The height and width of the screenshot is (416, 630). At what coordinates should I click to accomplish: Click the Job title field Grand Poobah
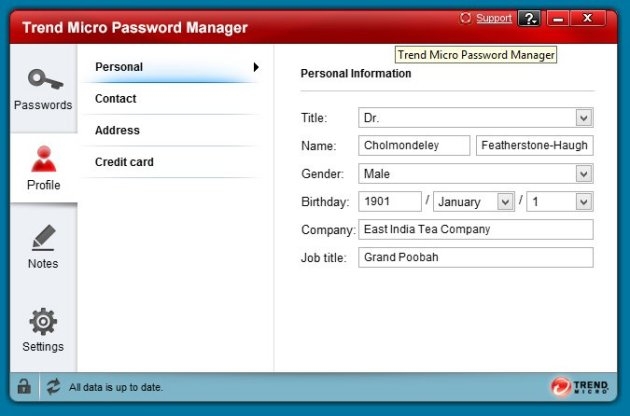tap(476, 257)
